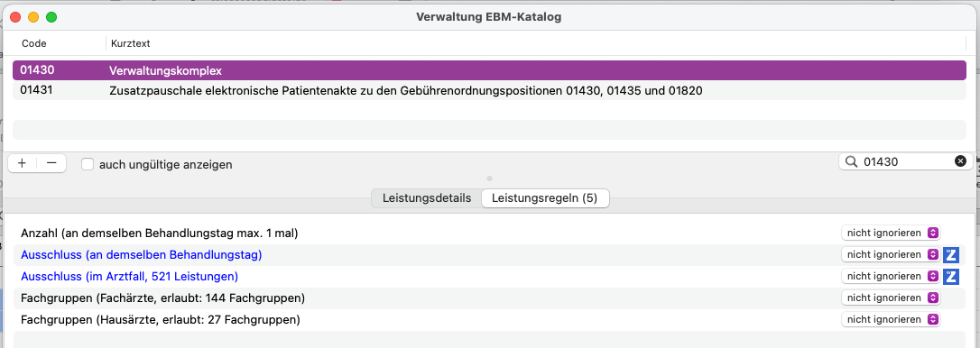
Task: Click the magnifying glass search icon
Action: 851,161
